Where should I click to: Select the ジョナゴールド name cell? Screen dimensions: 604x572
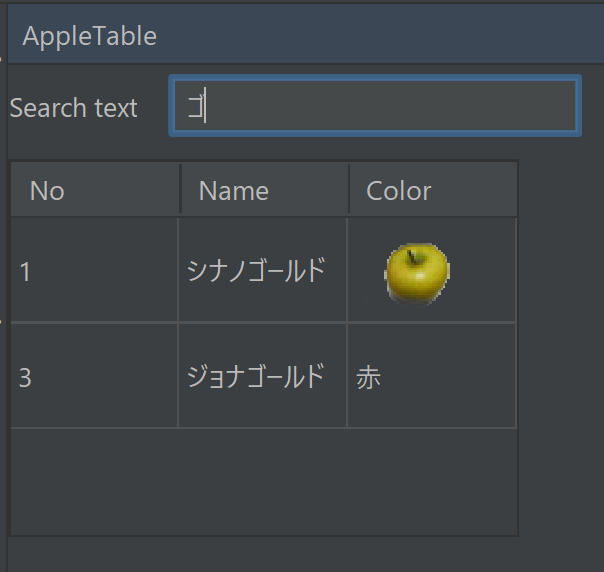pyautogui.click(x=262, y=377)
